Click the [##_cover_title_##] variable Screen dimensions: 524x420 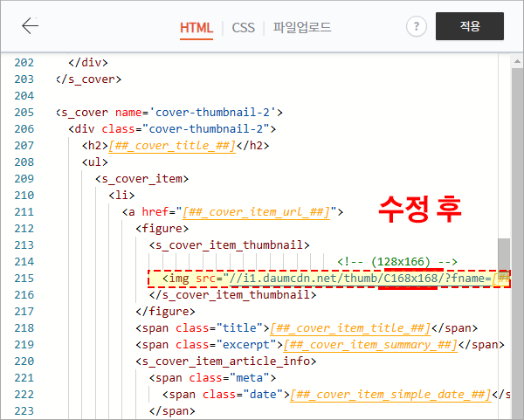(172, 146)
